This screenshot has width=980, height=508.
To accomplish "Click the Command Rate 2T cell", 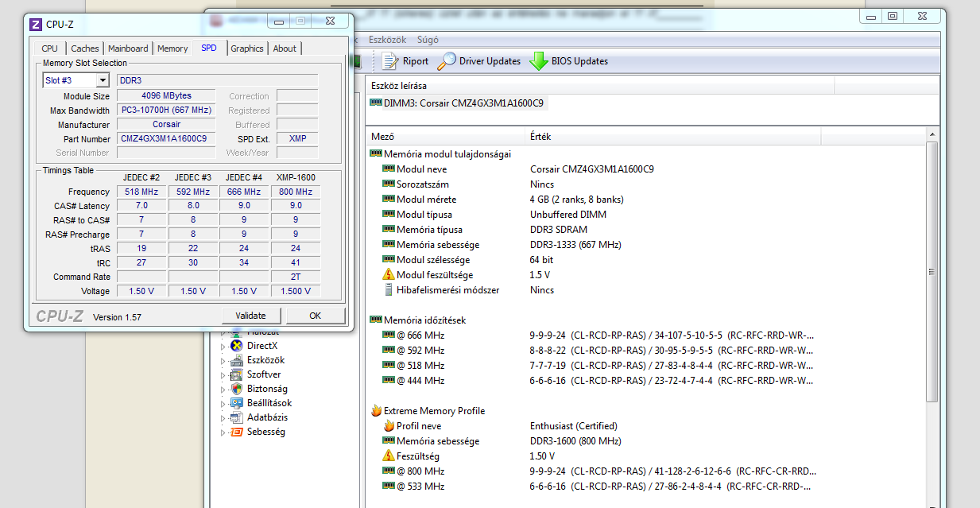I will coord(295,277).
